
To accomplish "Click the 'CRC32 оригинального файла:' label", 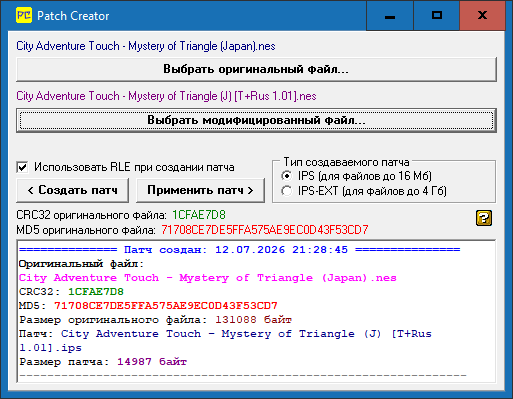I will point(91,215).
